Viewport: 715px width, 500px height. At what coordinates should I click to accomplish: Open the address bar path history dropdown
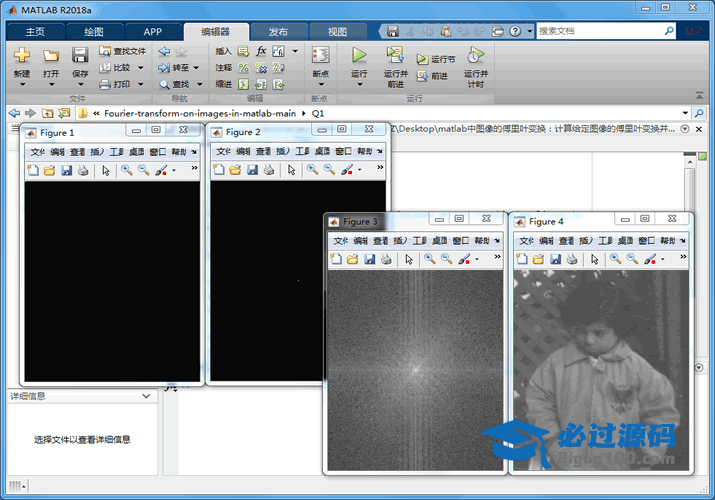[x=685, y=113]
